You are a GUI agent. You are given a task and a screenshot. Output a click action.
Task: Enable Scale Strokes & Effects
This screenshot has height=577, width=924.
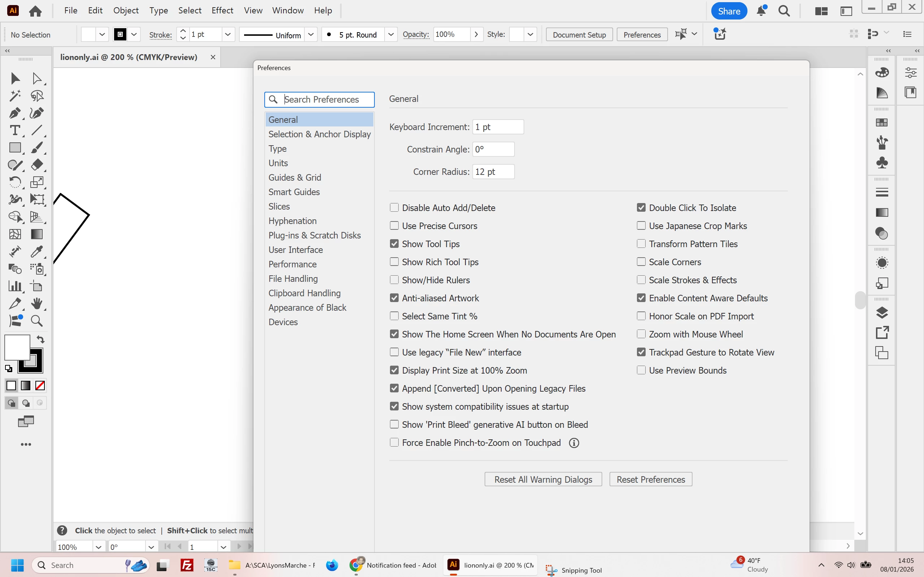[641, 280]
